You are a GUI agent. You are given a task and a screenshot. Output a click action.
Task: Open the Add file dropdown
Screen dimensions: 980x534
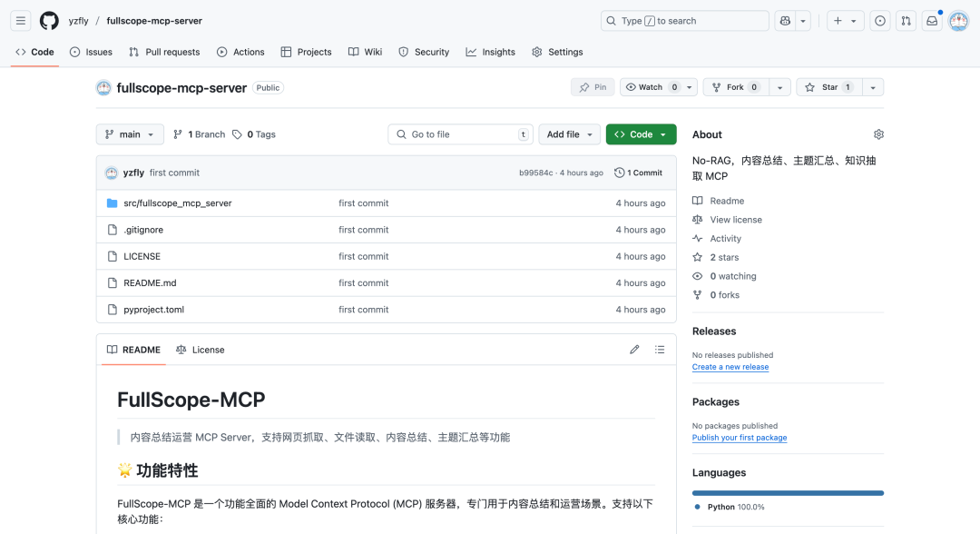[x=569, y=133]
